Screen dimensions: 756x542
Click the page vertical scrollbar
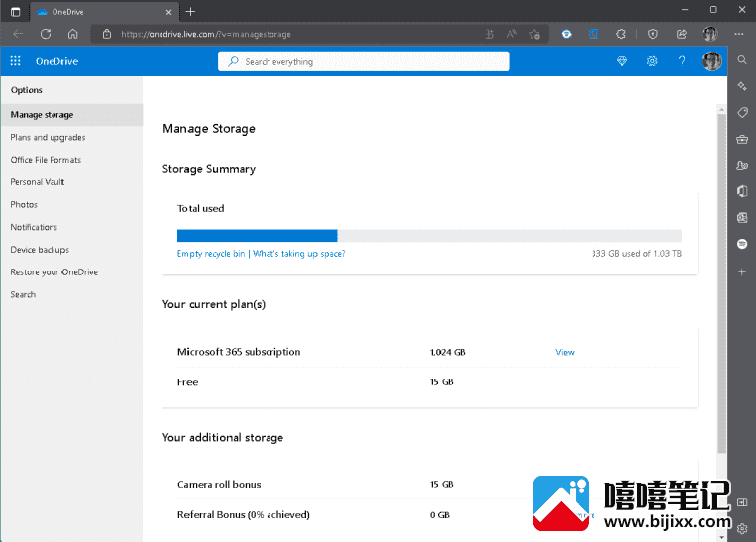tap(721, 283)
